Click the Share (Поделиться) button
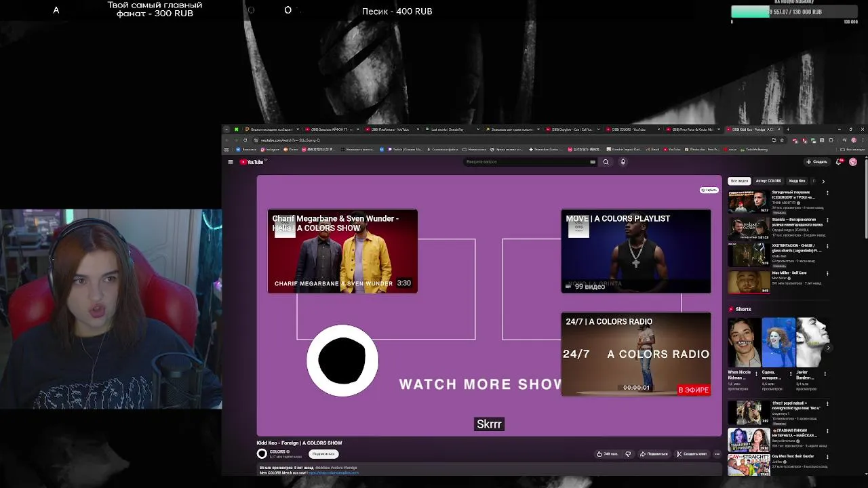Viewport: 868px width, 488px height. point(654,454)
